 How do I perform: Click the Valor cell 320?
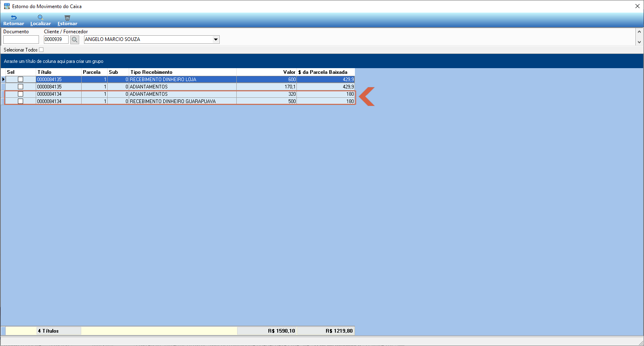tap(267, 94)
